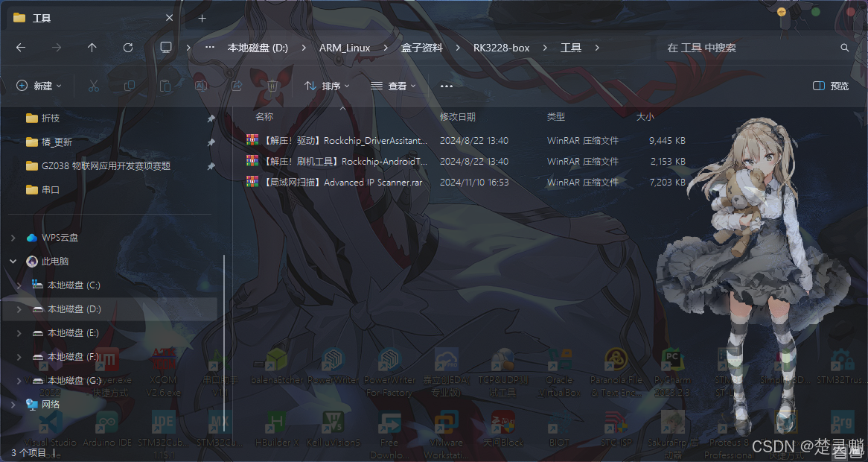Sort by the 类型 column header

click(556, 116)
